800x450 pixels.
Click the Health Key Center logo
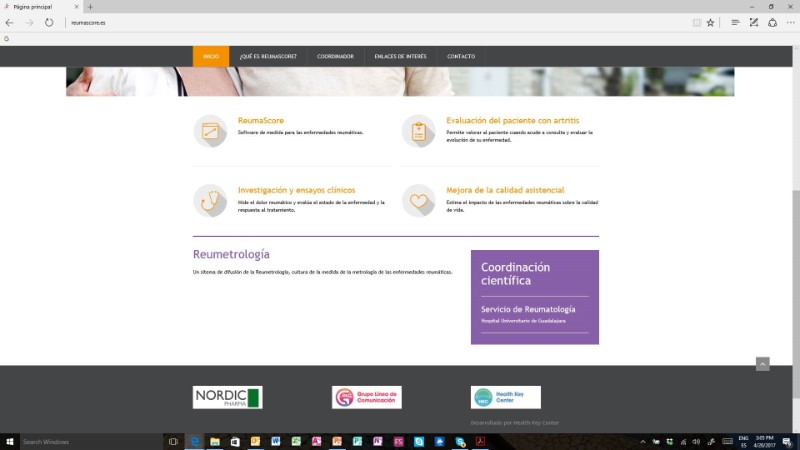pos(506,397)
